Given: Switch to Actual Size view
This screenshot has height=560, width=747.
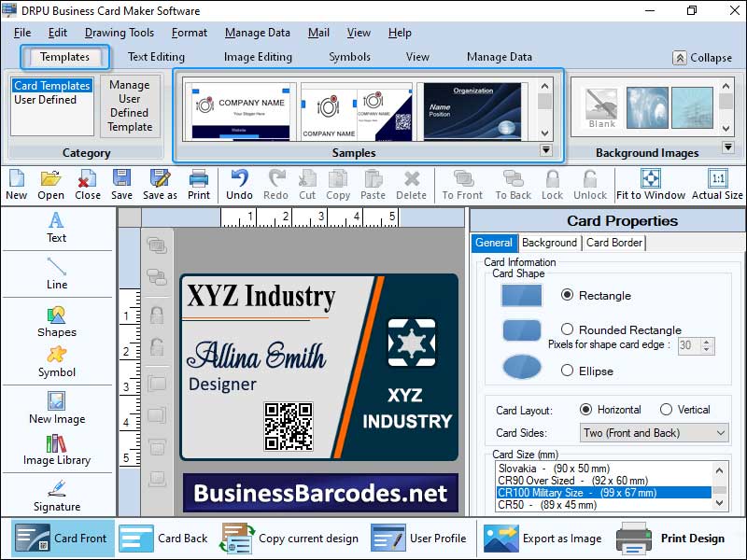Looking at the screenshot, I should click(x=717, y=184).
